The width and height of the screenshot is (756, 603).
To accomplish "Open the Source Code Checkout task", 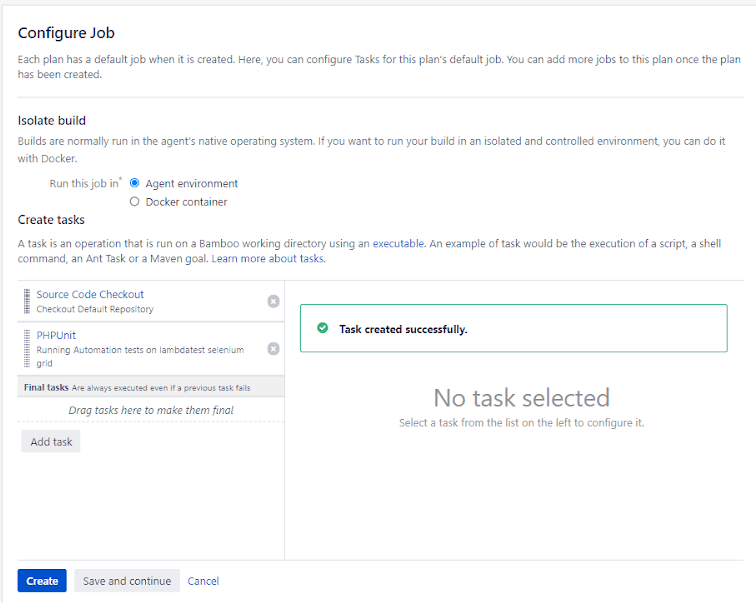I will click(x=90, y=294).
